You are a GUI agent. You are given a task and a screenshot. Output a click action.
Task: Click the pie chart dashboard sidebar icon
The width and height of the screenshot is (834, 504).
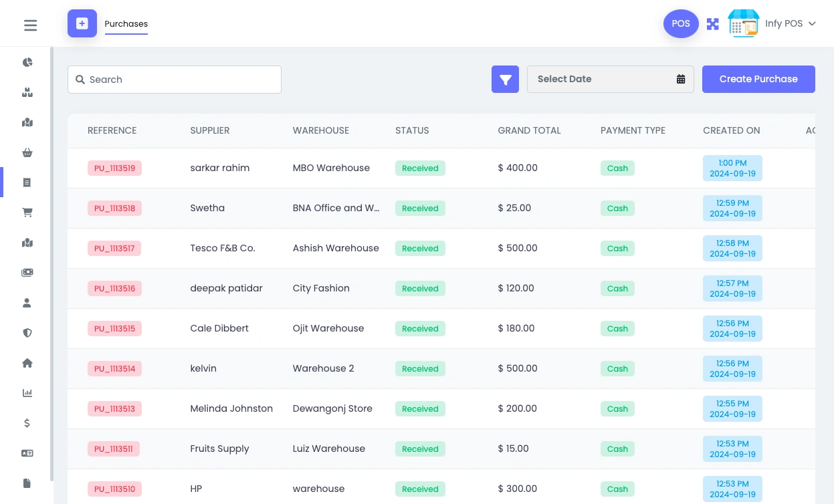(27, 62)
